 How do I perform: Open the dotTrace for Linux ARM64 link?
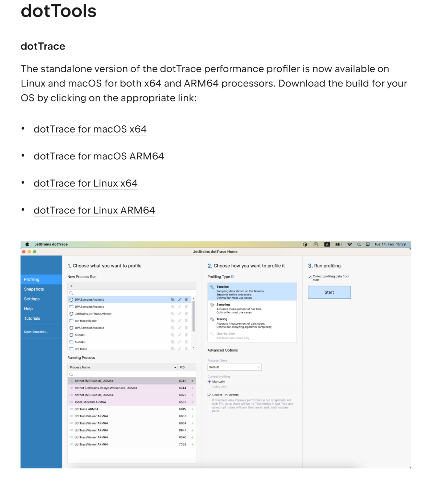point(94,210)
